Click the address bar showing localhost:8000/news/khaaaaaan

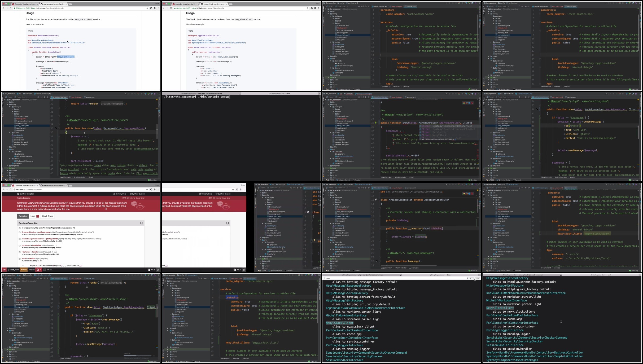pyautogui.click(x=80, y=190)
